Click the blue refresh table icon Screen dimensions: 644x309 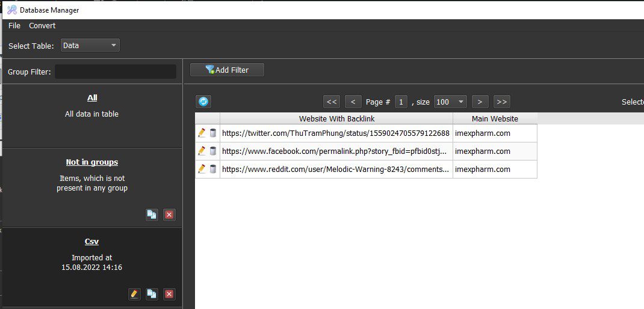[203, 102]
